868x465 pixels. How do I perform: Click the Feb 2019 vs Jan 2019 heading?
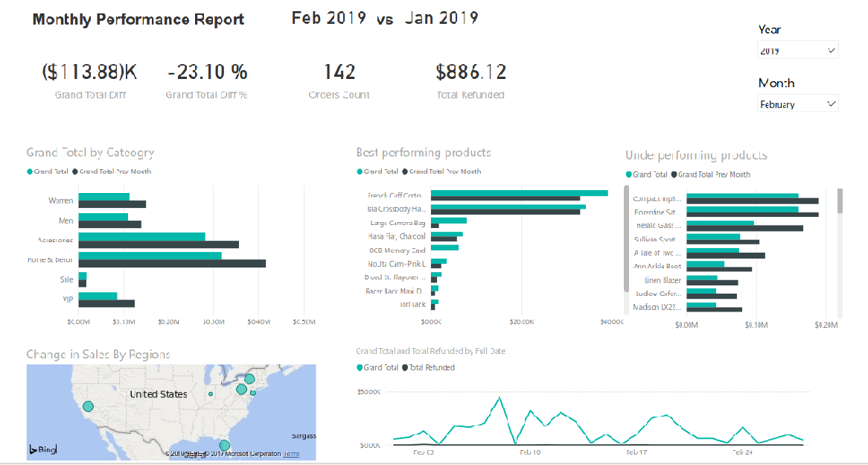(385, 19)
